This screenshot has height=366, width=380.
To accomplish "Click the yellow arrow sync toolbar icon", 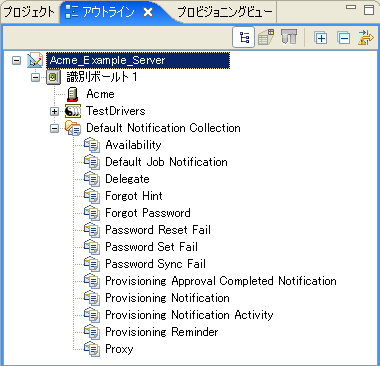I will [366, 37].
